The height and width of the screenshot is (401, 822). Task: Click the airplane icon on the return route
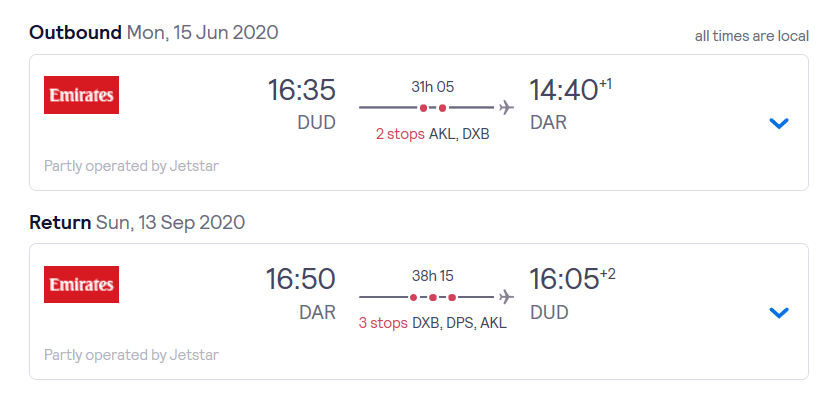506,297
